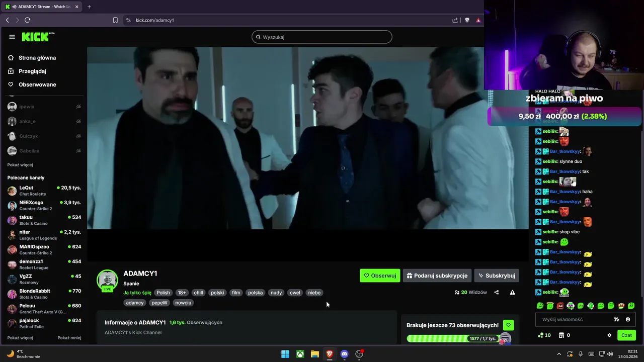Collapse recommended channels with Pokaż mniej
The image size is (644, 362).
(69, 338)
